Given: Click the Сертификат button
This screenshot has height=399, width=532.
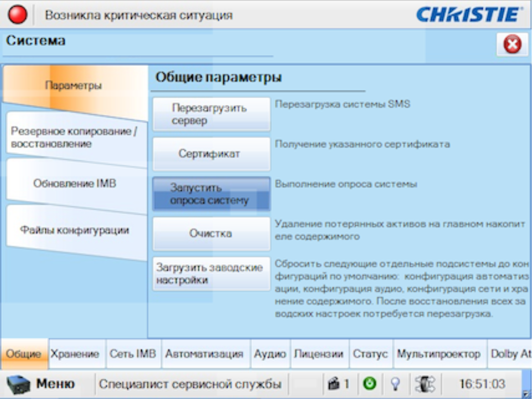Looking at the screenshot, I should click(211, 154).
